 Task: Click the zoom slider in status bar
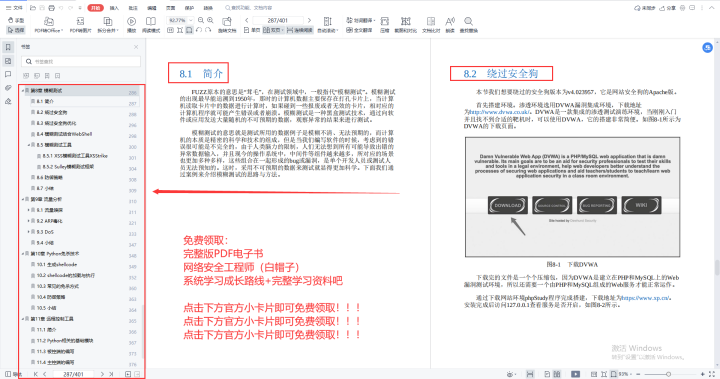pyautogui.click(x=669, y=374)
